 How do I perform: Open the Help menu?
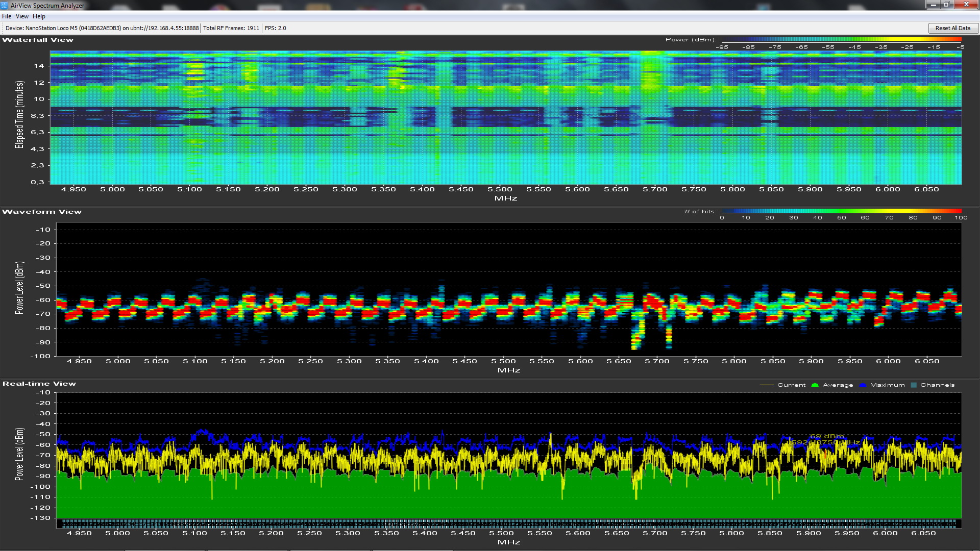click(39, 16)
